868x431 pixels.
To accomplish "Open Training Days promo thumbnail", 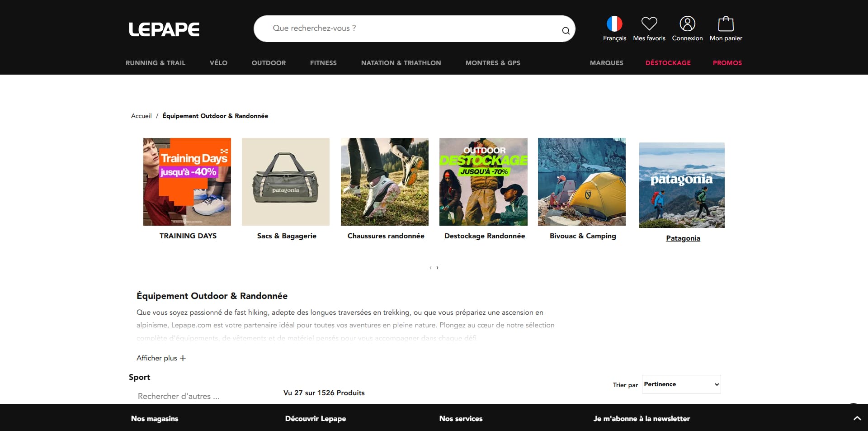I will click(187, 182).
